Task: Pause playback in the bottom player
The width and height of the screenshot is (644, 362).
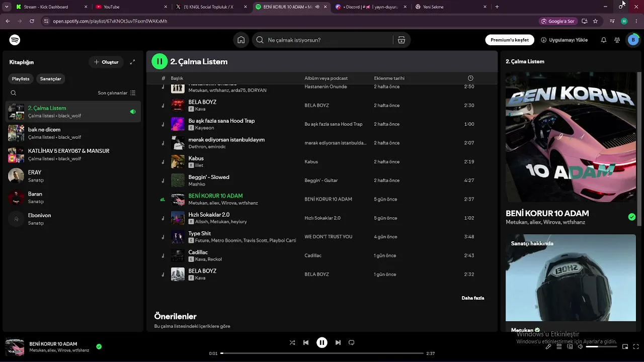Action: [322, 342]
